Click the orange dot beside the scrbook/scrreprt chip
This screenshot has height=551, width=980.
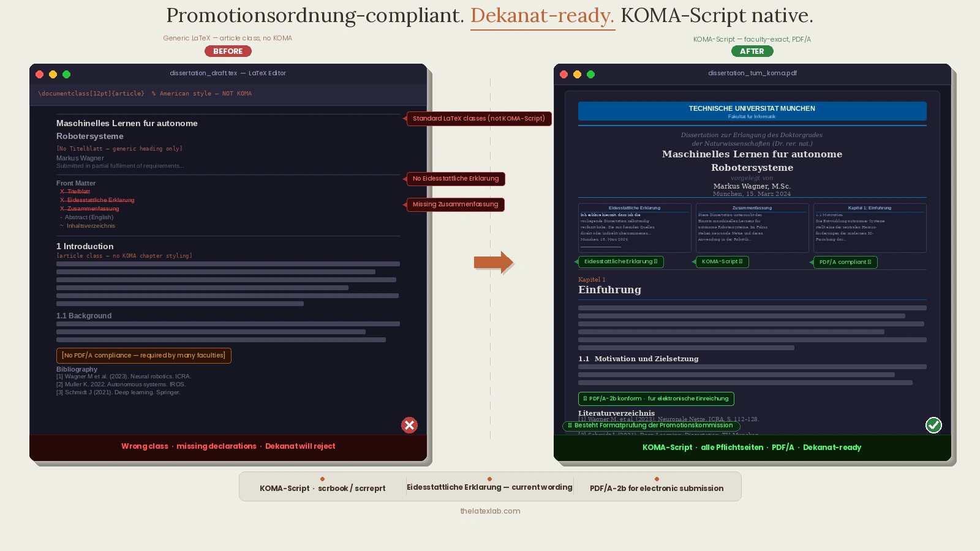[322, 479]
